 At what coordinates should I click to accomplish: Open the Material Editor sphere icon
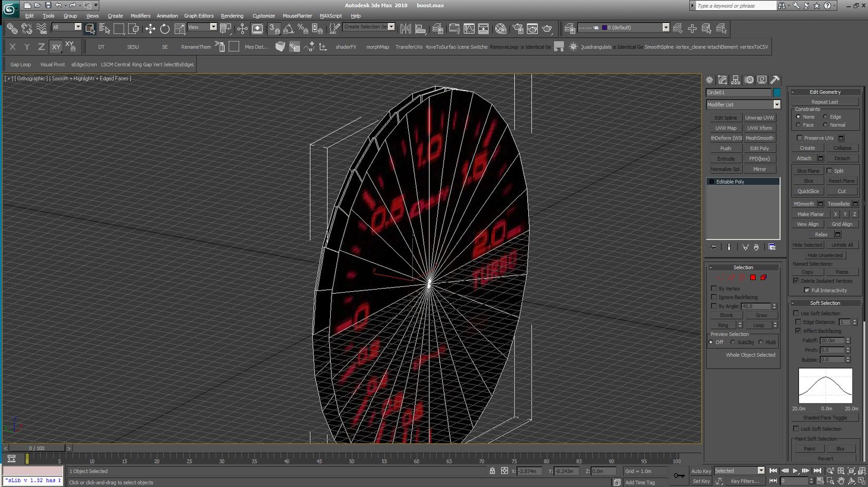500,28
